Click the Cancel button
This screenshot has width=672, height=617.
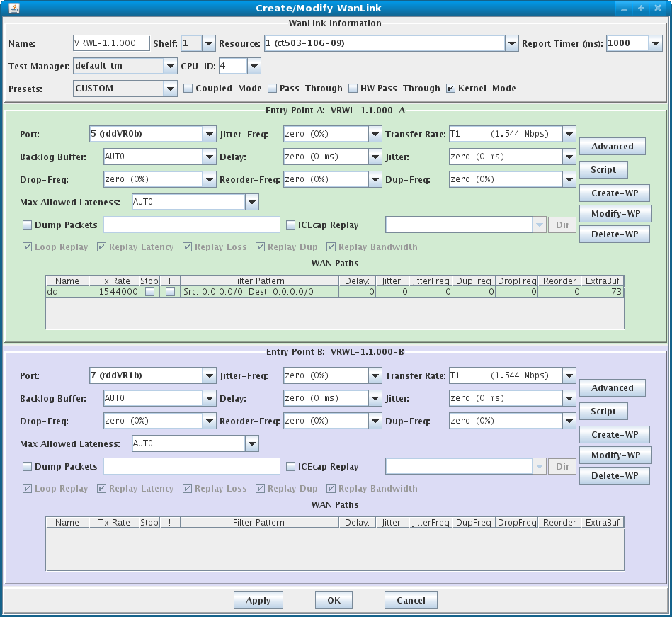(411, 600)
